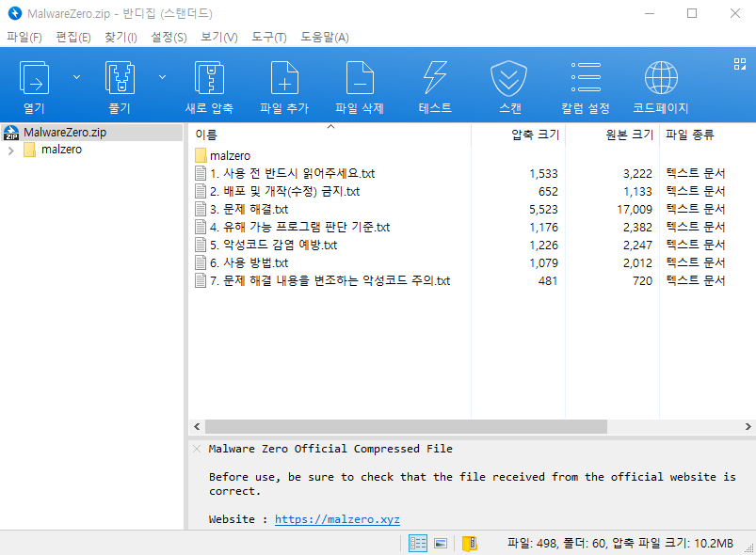Expand the malzero folder tree node
Image resolution: width=756 pixels, height=555 pixels.
pyautogui.click(x=11, y=151)
